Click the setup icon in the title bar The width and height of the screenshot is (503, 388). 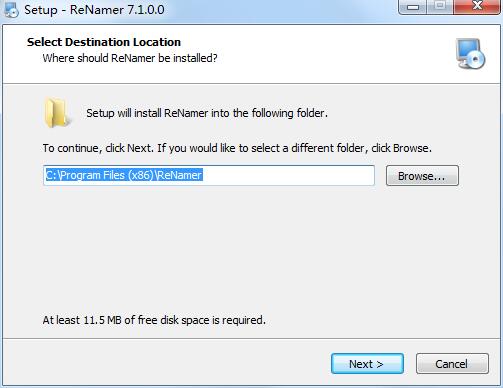coord(11,9)
